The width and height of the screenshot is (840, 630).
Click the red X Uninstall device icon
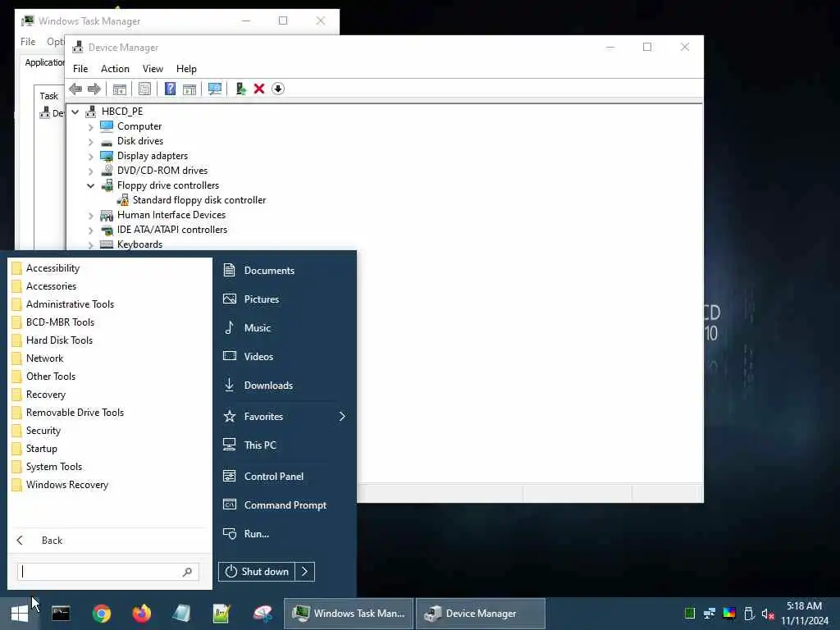coord(259,89)
